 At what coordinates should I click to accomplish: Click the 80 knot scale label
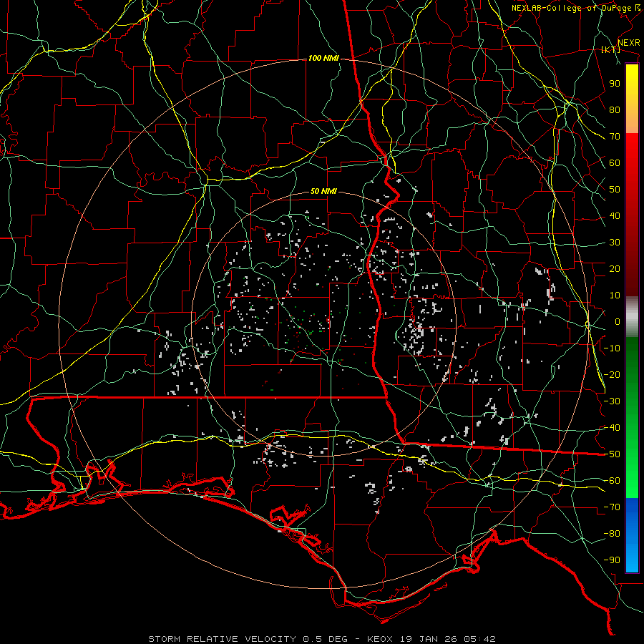615,109
